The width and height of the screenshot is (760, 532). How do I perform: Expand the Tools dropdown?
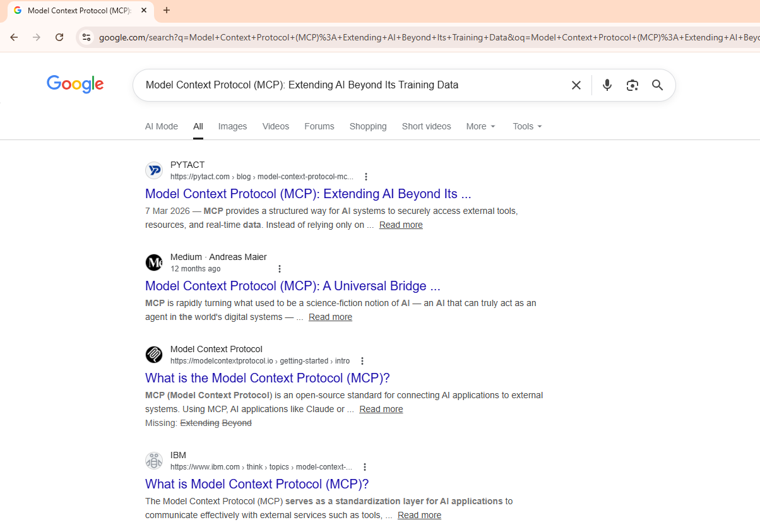pyautogui.click(x=528, y=126)
